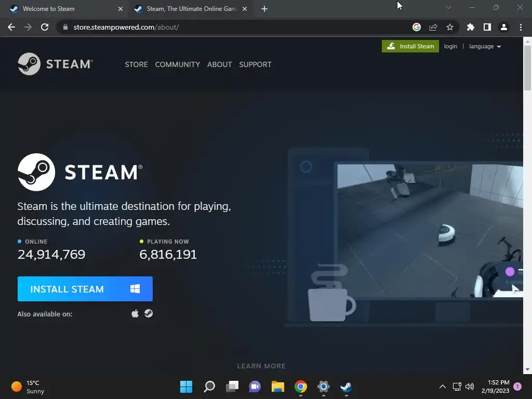
Task: Click the volume speaker tray icon
Action: [470, 387]
